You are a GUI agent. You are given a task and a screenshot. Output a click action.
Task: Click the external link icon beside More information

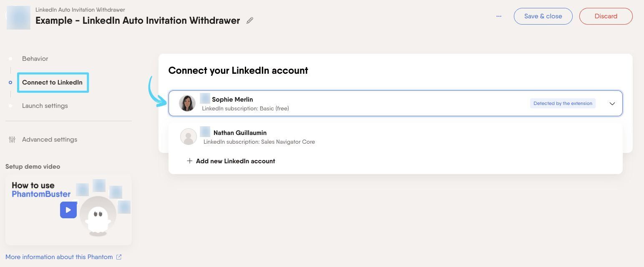pos(119,257)
